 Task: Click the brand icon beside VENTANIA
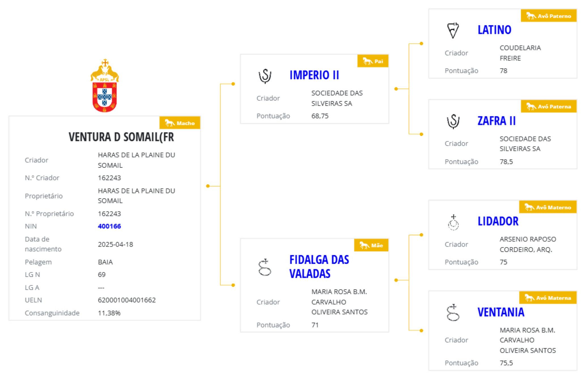[453, 313]
